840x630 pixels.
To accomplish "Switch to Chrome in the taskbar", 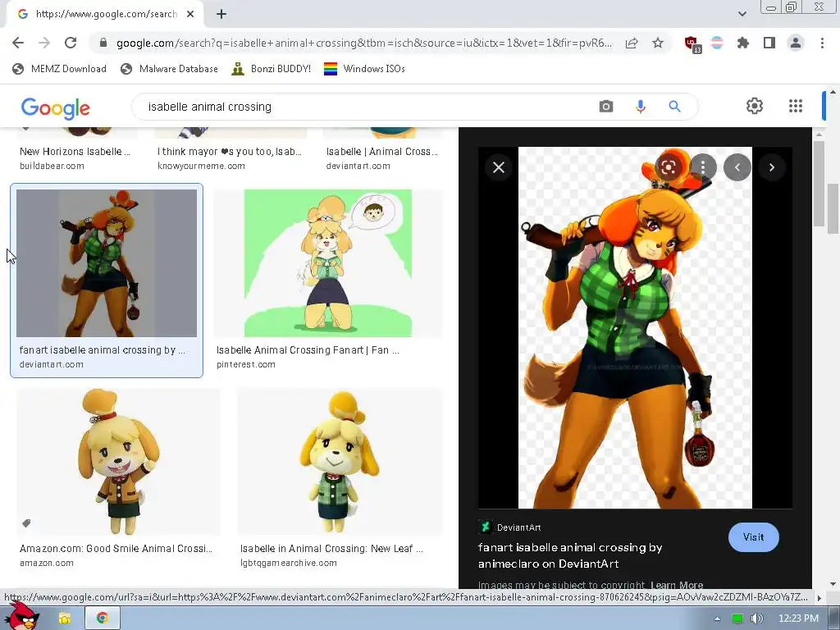I will [x=103, y=619].
